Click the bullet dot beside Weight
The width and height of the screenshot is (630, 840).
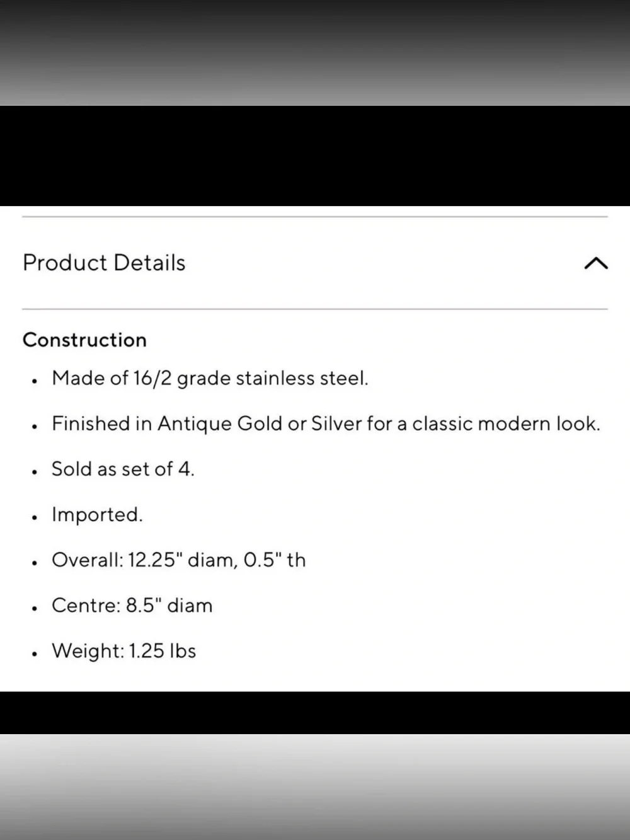[x=35, y=653]
